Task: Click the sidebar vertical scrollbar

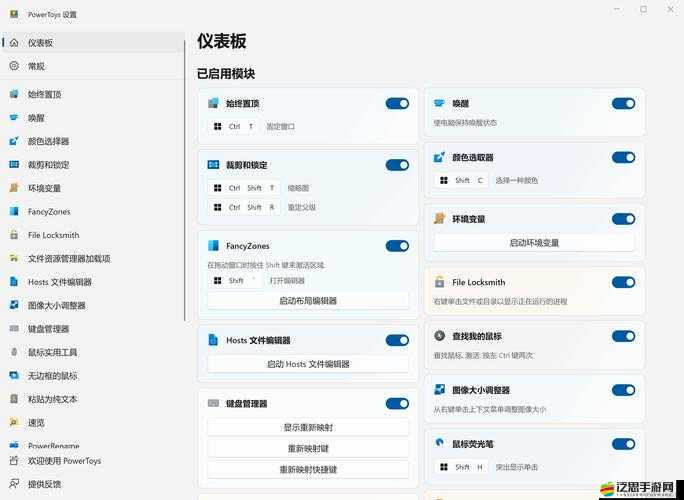Action: click(x=185, y=181)
